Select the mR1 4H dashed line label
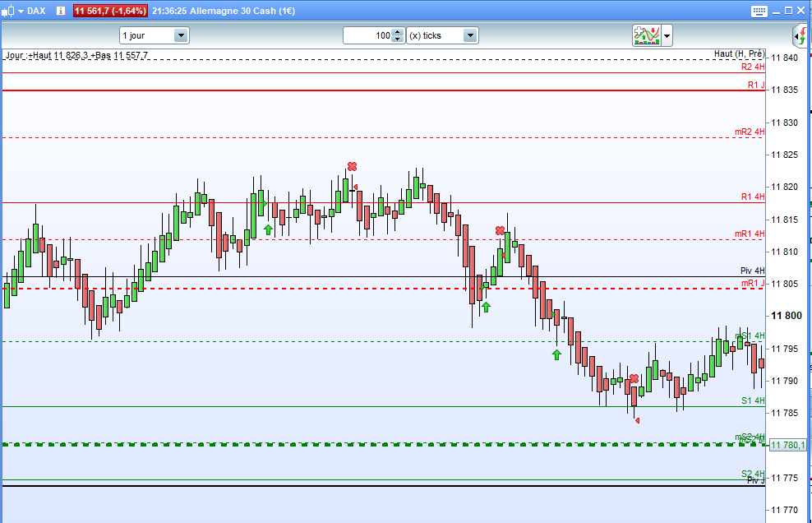The height and width of the screenshot is (523, 812). (x=750, y=234)
